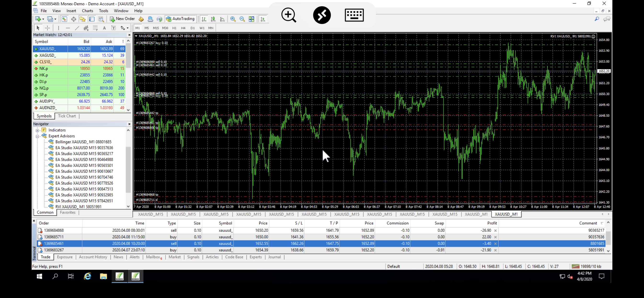The width and height of the screenshot is (644, 298).
Task: Open the Insert menu
Action: (71, 11)
